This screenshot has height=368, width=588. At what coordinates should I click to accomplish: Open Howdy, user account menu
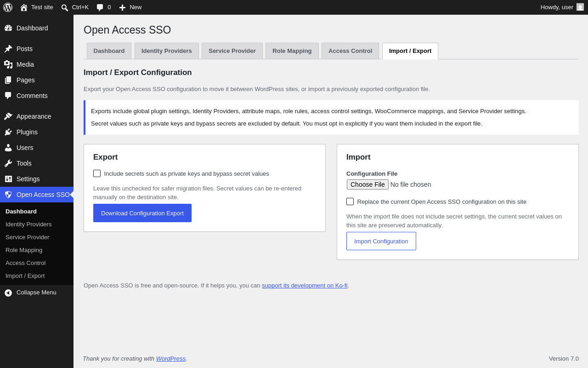(x=562, y=7)
